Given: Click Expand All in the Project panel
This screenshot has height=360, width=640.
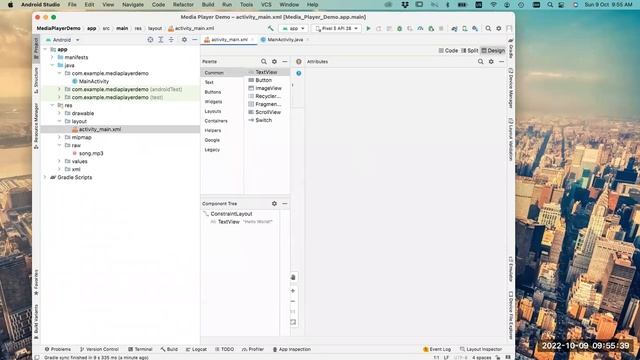Looking at the screenshot, I should pyautogui.click(x=161, y=40).
